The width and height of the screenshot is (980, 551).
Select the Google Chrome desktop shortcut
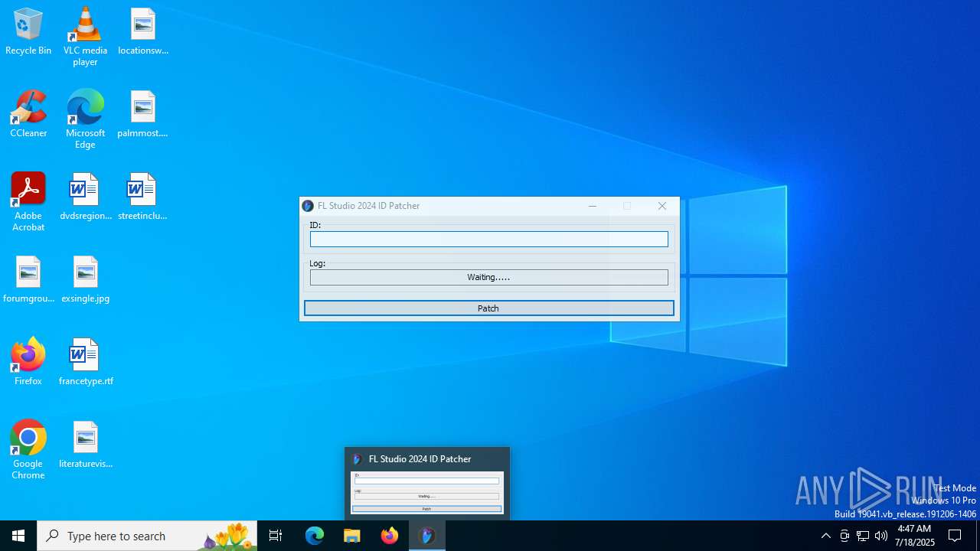(28, 450)
